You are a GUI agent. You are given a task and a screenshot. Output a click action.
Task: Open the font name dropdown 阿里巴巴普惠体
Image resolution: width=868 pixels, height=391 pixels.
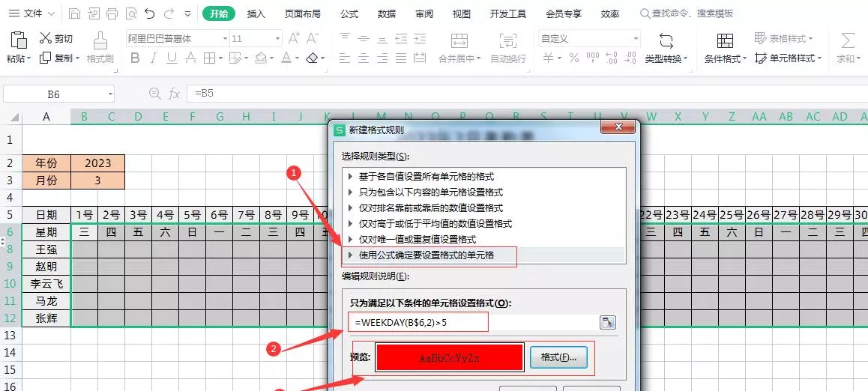click(x=226, y=39)
